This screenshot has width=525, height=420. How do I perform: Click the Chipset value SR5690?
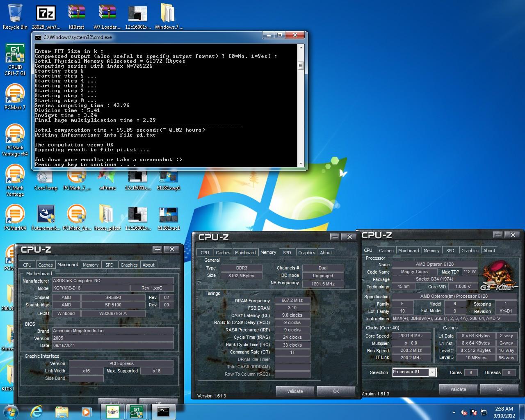coord(113,297)
